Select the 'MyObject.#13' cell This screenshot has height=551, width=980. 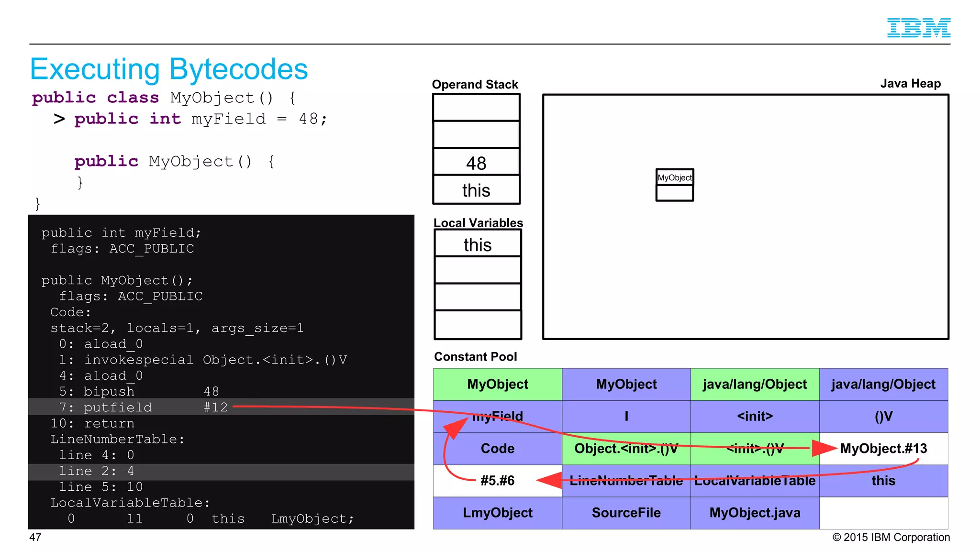click(x=883, y=448)
